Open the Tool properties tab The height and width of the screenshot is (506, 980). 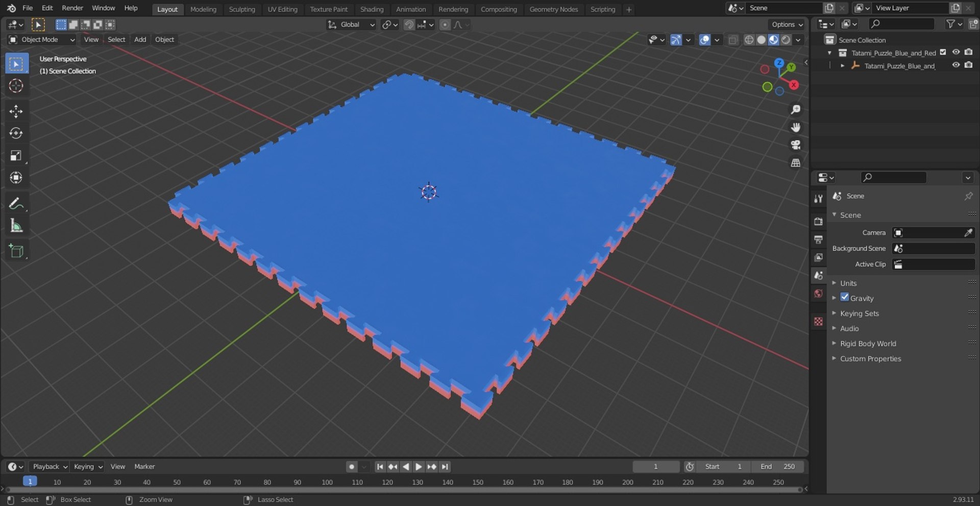point(819,199)
